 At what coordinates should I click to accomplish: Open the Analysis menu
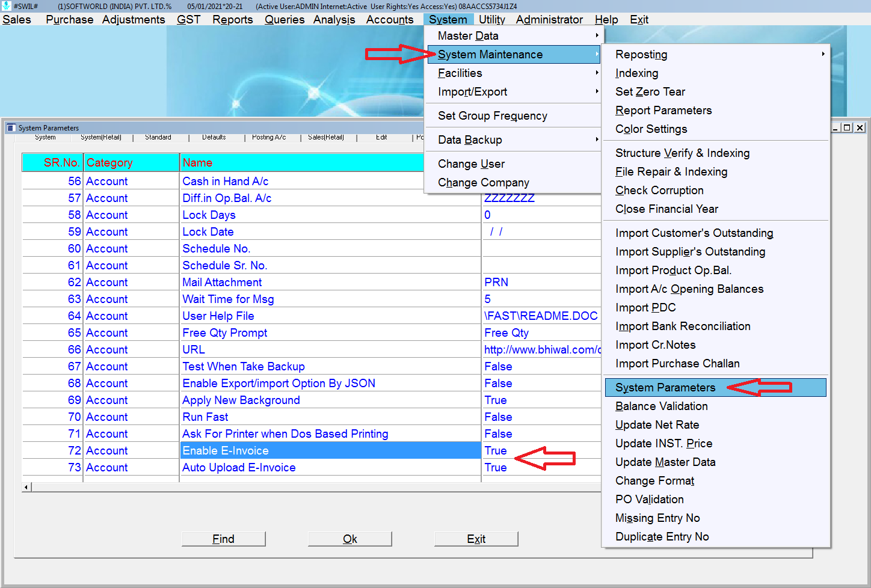click(334, 19)
